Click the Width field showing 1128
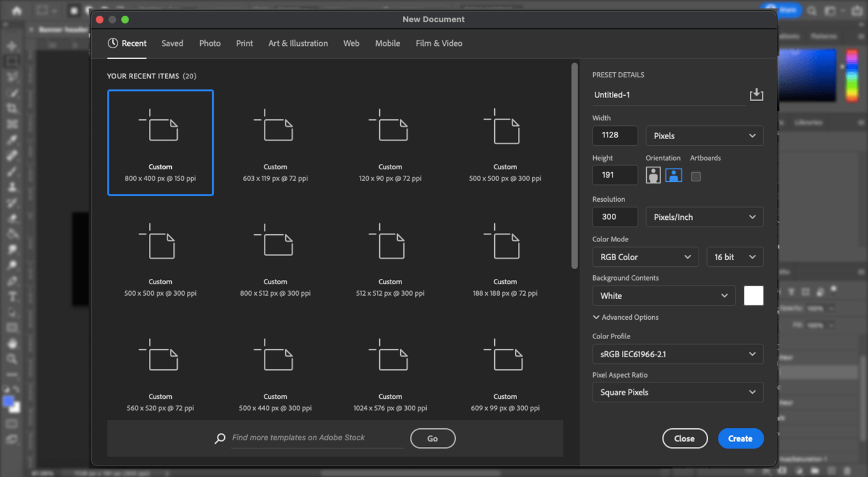Viewport: 868px width, 477px height. [615, 136]
